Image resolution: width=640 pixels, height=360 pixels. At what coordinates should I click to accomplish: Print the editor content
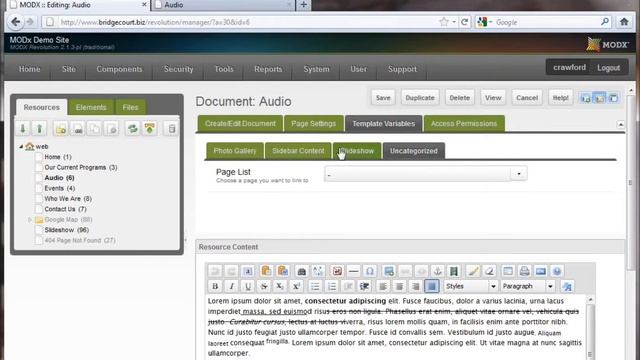tap(524, 271)
